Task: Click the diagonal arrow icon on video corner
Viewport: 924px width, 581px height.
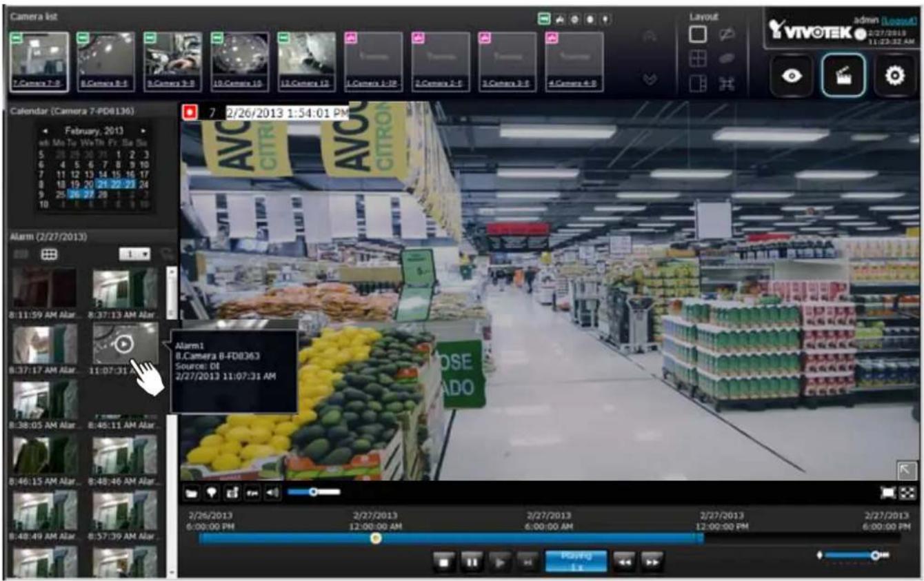Action: 907,470
